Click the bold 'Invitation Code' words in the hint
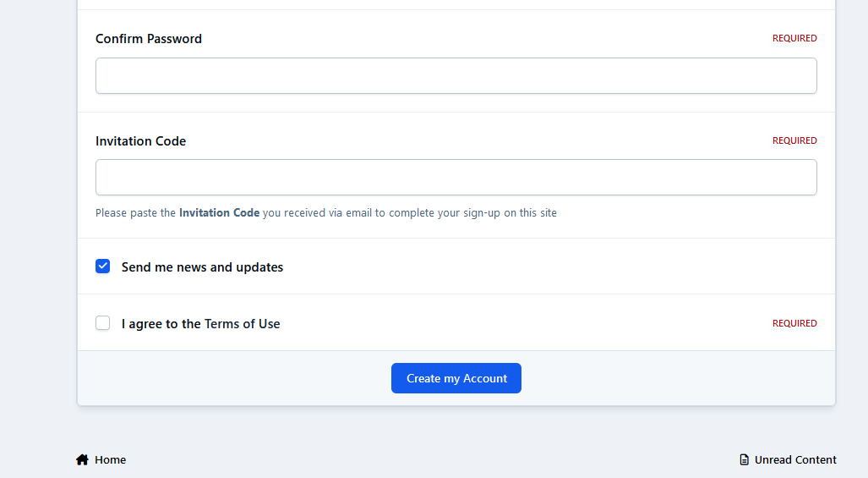Image resolution: width=868 pixels, height=478 pixels. click(x=219, y=213)
